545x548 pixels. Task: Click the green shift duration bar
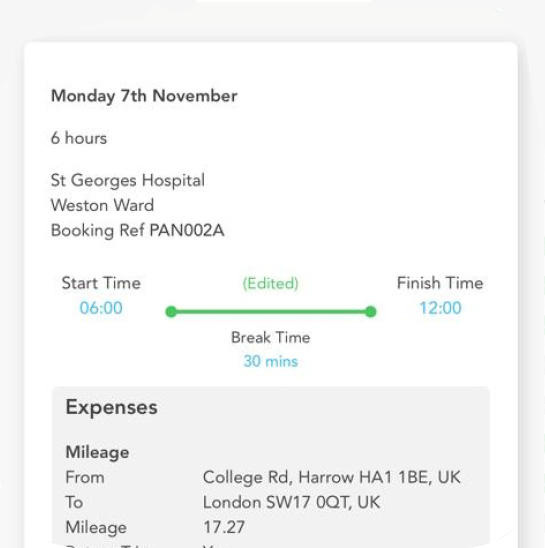tap(271, 311)
